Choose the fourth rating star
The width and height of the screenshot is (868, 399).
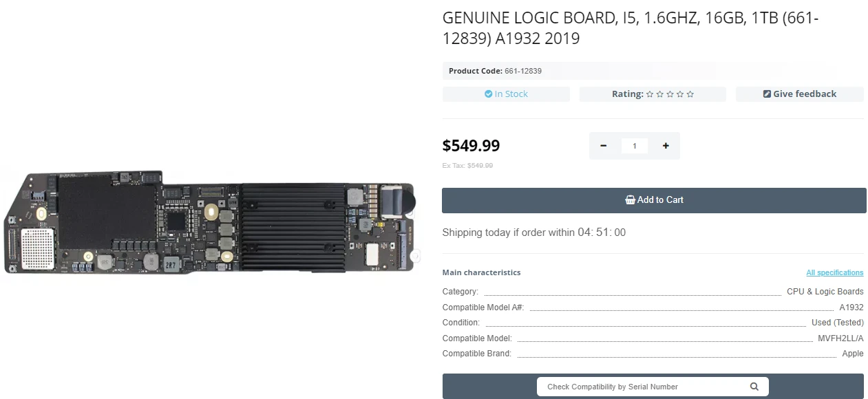[x=680, y=94]
